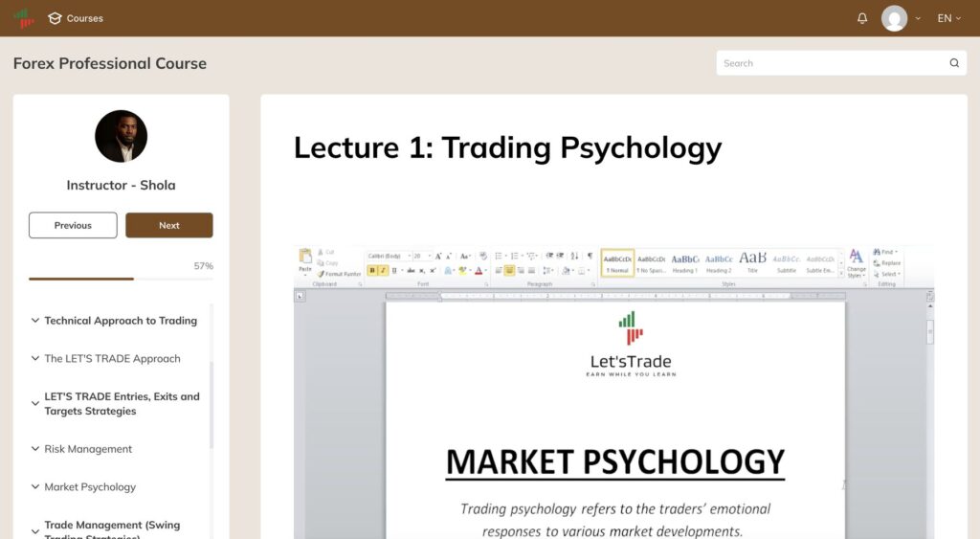The width and height of the screenshot is (980, 539).
Task: Toggle Show/Hide paragraph marks
Action: click(590, 257)
